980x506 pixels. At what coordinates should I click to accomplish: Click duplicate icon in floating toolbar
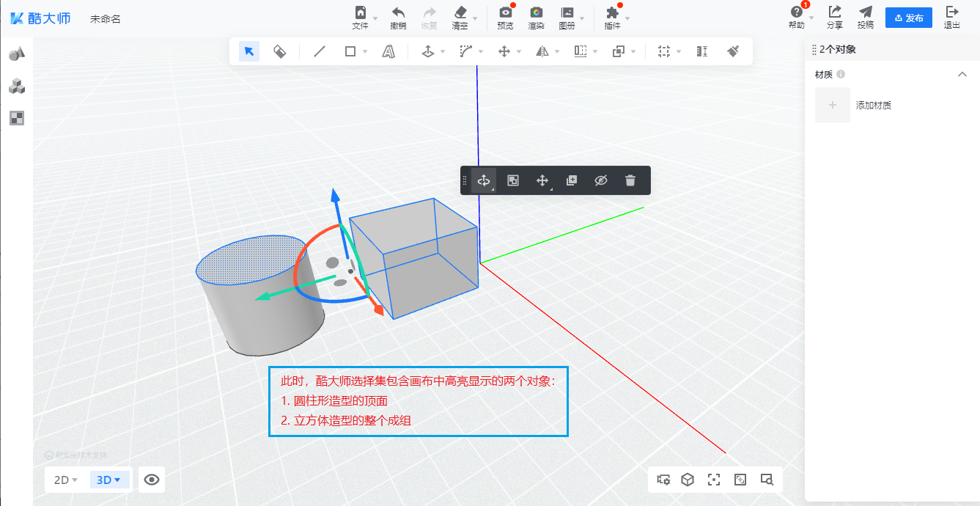pos(572,180)
